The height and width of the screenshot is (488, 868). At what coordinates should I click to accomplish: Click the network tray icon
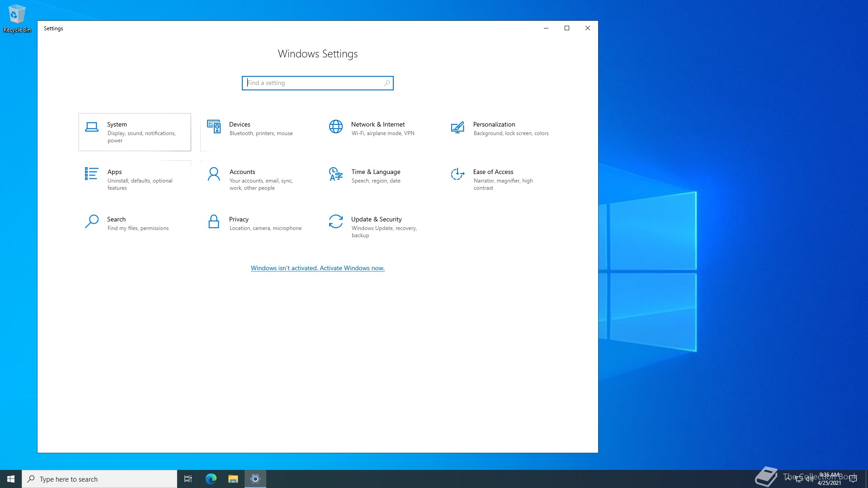coord(799,479)
